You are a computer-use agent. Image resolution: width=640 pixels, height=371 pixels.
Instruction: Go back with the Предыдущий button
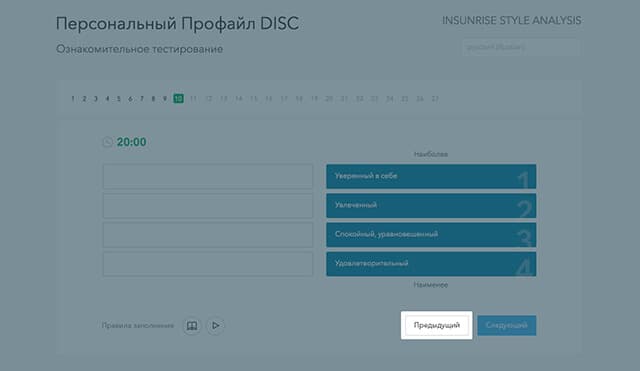(x=437, y=325)
